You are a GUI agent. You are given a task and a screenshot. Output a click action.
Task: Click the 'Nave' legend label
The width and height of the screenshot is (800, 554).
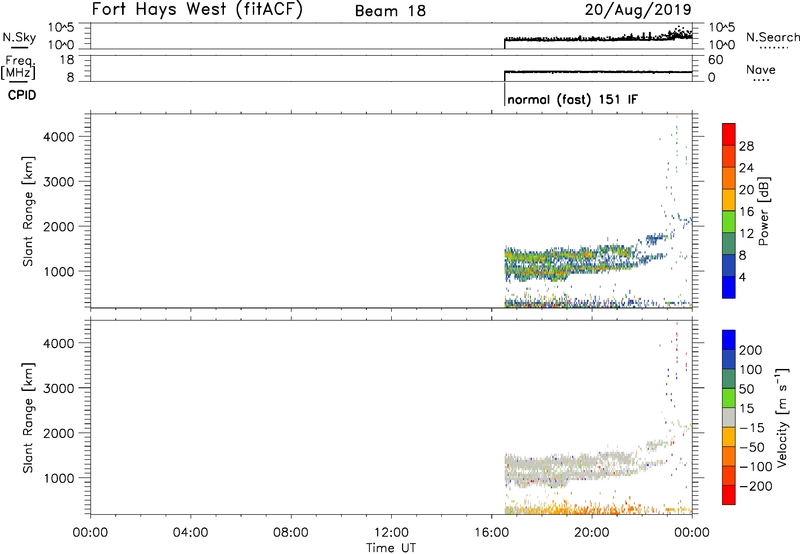pos(761,69)
